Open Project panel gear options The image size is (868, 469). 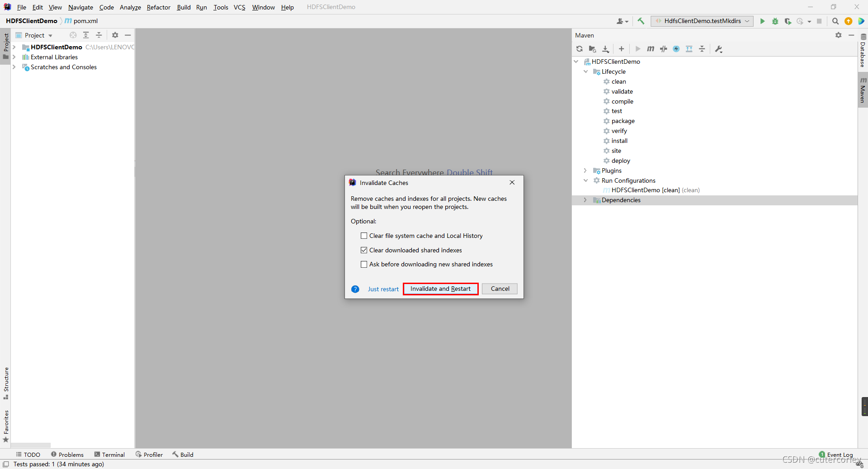click(115, 35)
